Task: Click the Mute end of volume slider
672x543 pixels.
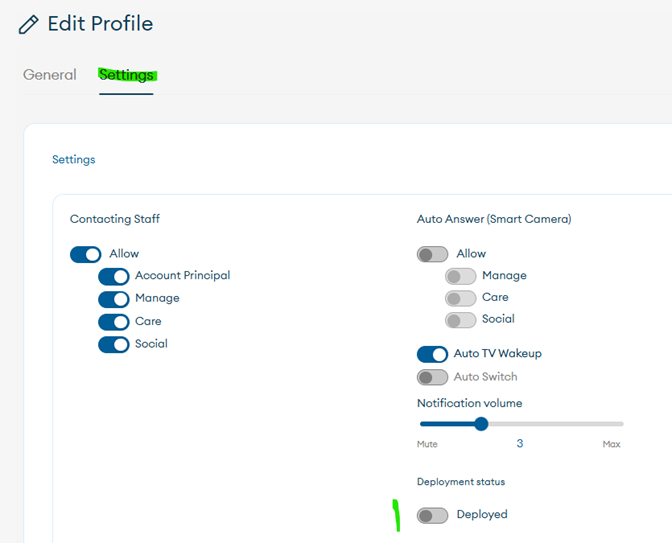Action: pos(420,424)
